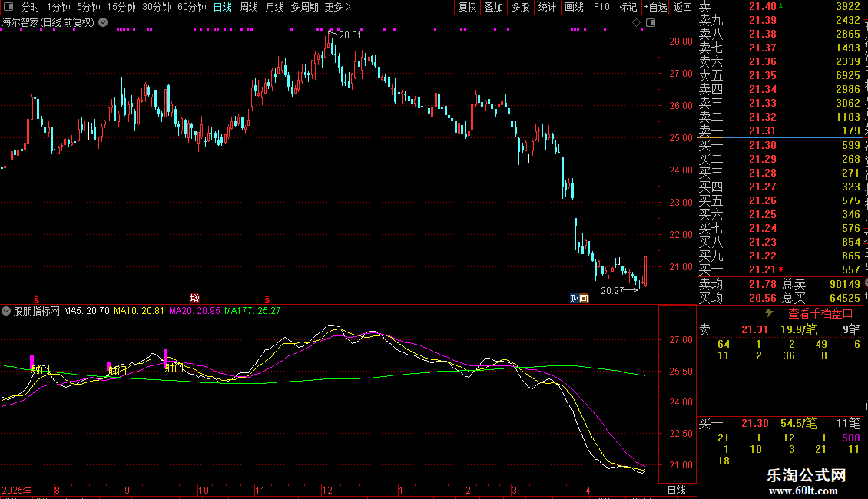Click the 28.00 price axis label
Image resolution: width=868 pixels, height=499 pixels.
coord(681,41)
